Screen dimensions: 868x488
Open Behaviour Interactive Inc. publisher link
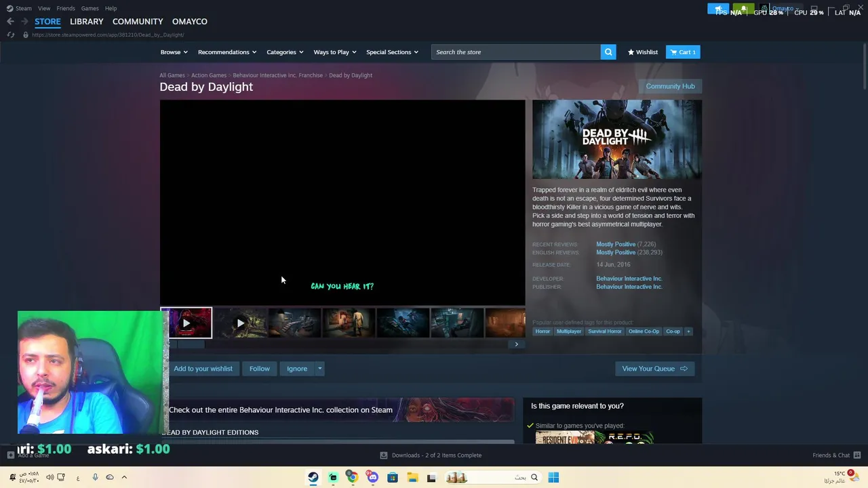click(x=629, y=287)
